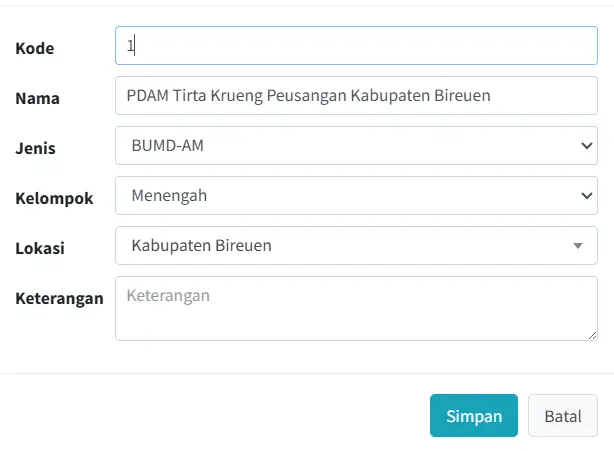The image size is (614, 451).
Task: Click the Lokasi caret triangle icon
Action: click(578, 246)
